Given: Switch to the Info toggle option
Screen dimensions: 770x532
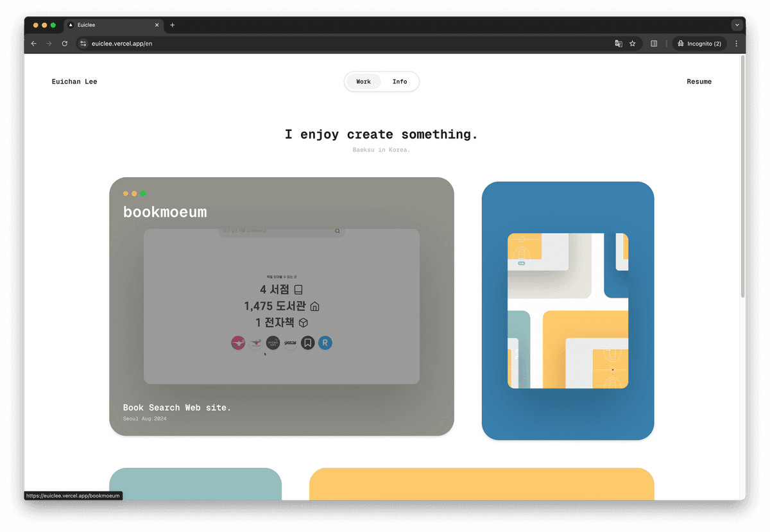Looking at the screenshot, I should pos(400,82).
